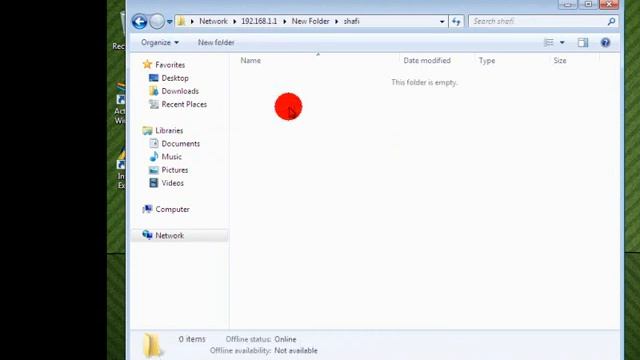Screen dimensions: 640x360
Task: Open Desktop from Favorites
Action: [x=175, y=78]
